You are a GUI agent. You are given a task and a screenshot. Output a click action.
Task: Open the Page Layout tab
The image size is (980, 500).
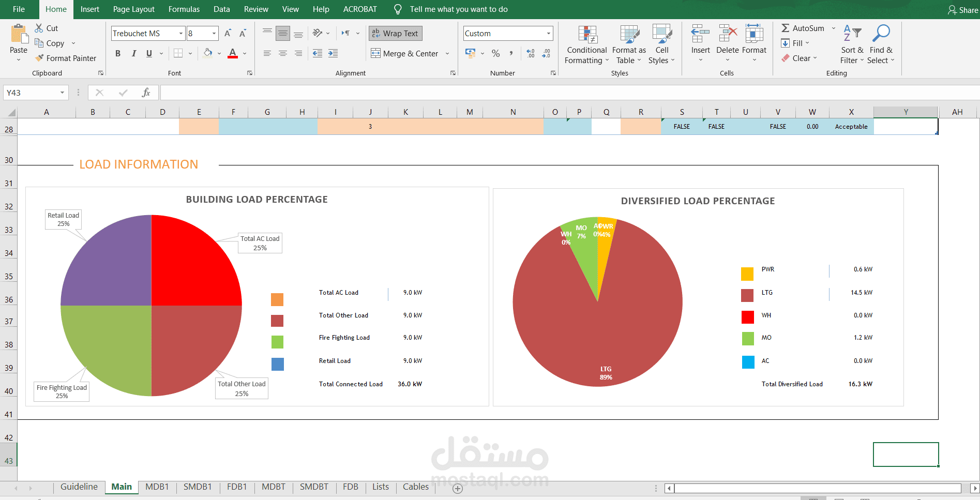pos(134,9)
